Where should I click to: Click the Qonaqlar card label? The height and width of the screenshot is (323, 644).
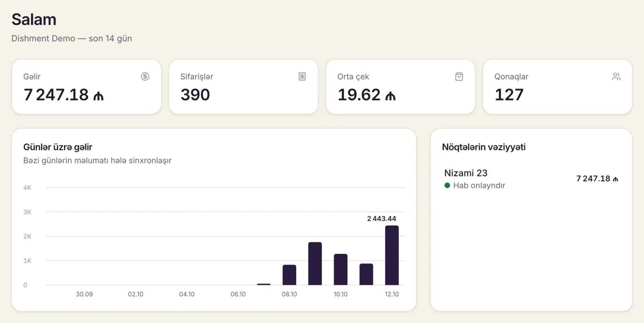pyautogui.click(x=511, y=77)
